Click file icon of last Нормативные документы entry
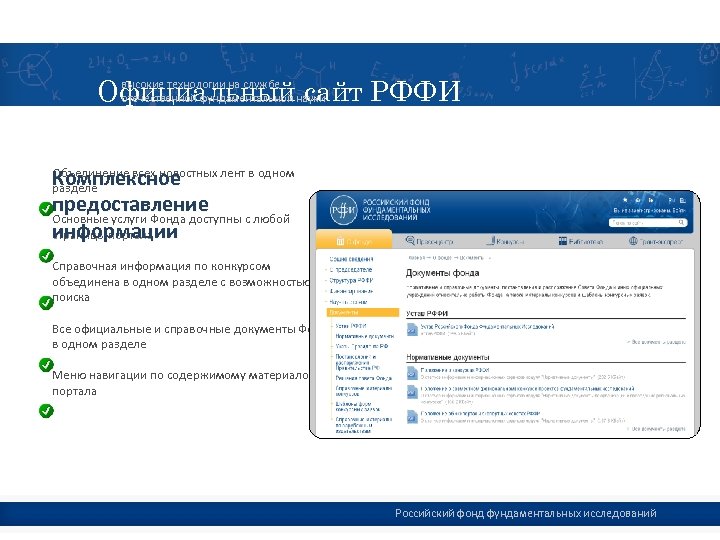Screen dimensions: 720x540 tap(412, 416)
